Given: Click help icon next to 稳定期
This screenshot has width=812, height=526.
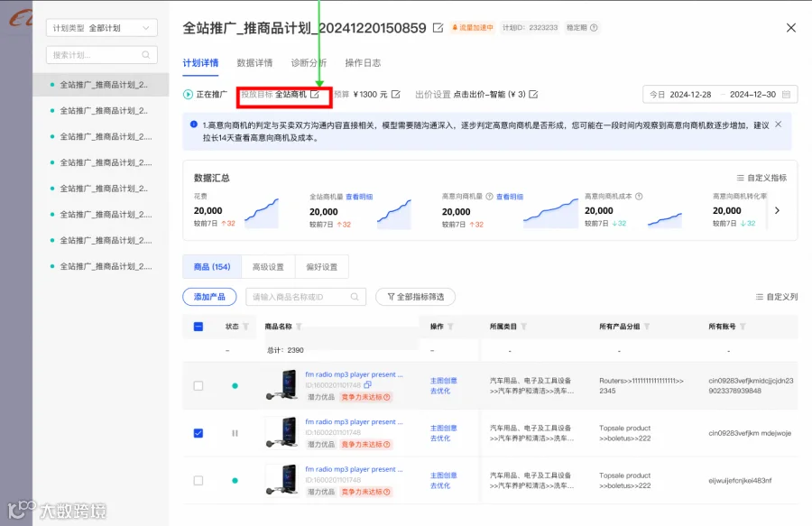Looking at the screenshot, I should pos(594,27).
